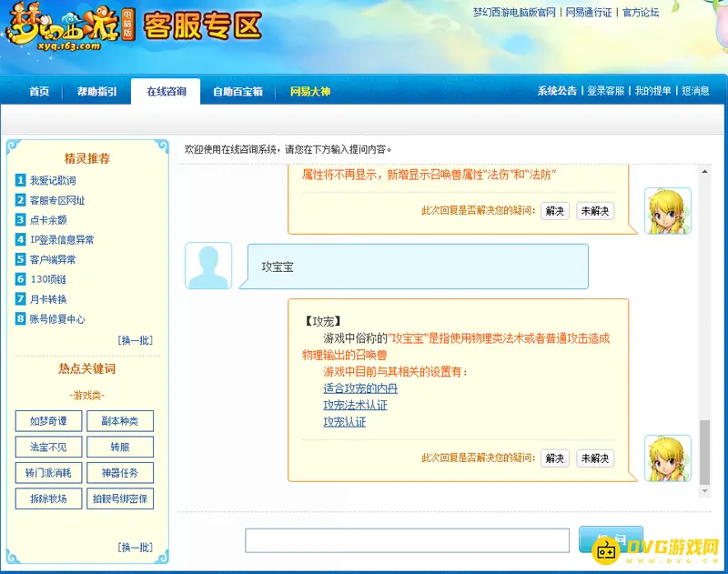Select 月卡转换 recommendation
The height and width of the screenshot is (574, 728).
tap(48, 299)
